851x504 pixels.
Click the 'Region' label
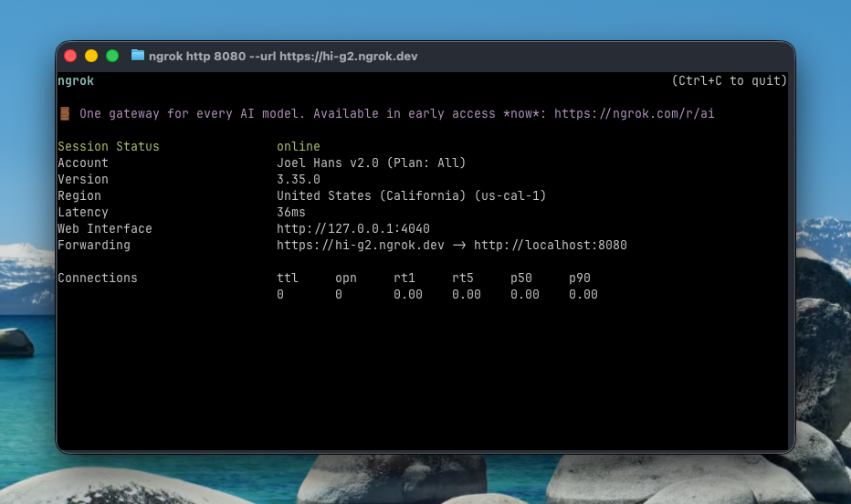click(79, 196)
